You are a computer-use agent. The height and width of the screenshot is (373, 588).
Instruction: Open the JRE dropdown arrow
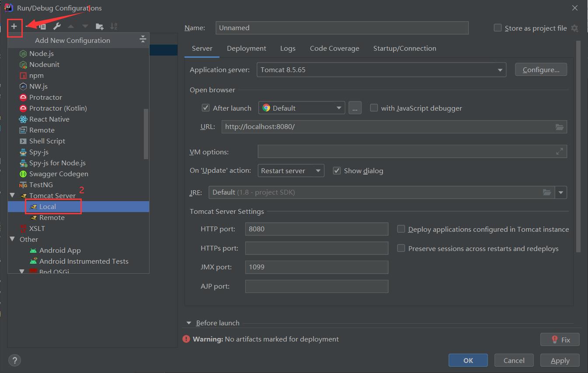(x=561, y=192)
